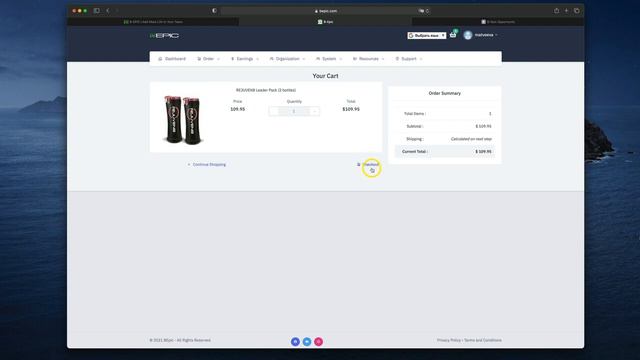Switch to the last Safari tab
Viewport: 640px width, 360px height.
pyautogui.click(x=498, y=22)
